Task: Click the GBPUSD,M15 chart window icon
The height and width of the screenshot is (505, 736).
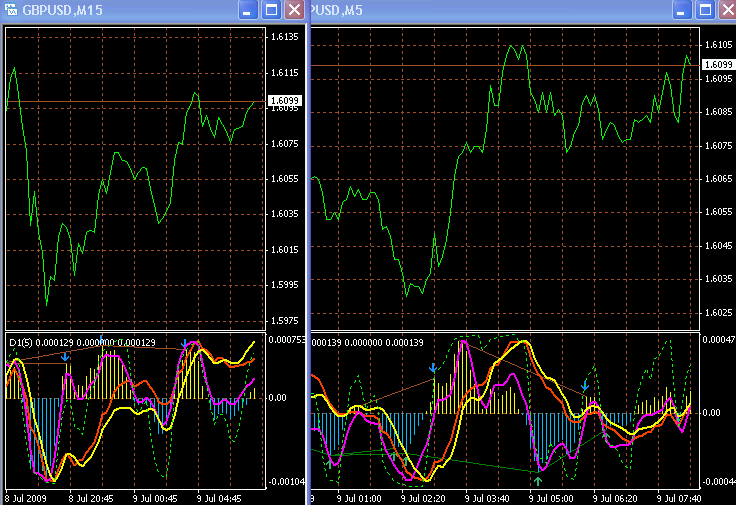Action: coord(11,9)
